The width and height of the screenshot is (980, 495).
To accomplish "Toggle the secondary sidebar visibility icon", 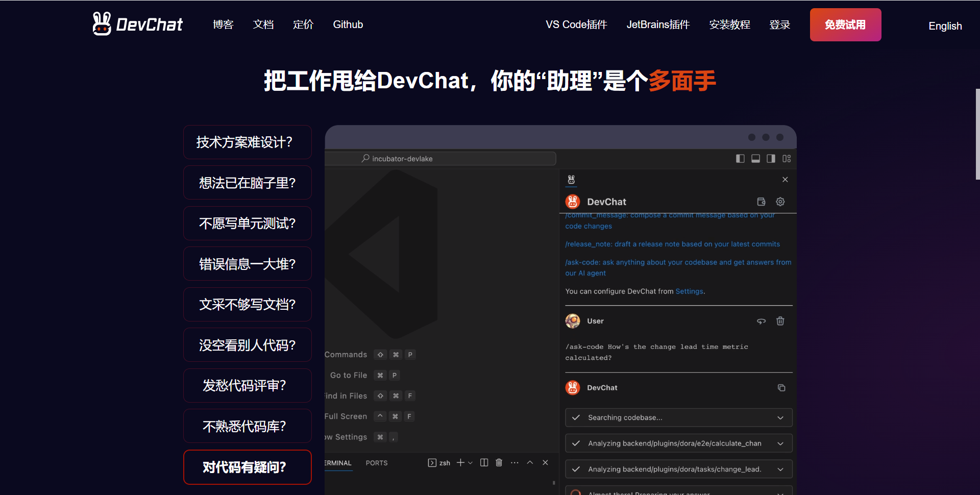I will pos(771,158).
